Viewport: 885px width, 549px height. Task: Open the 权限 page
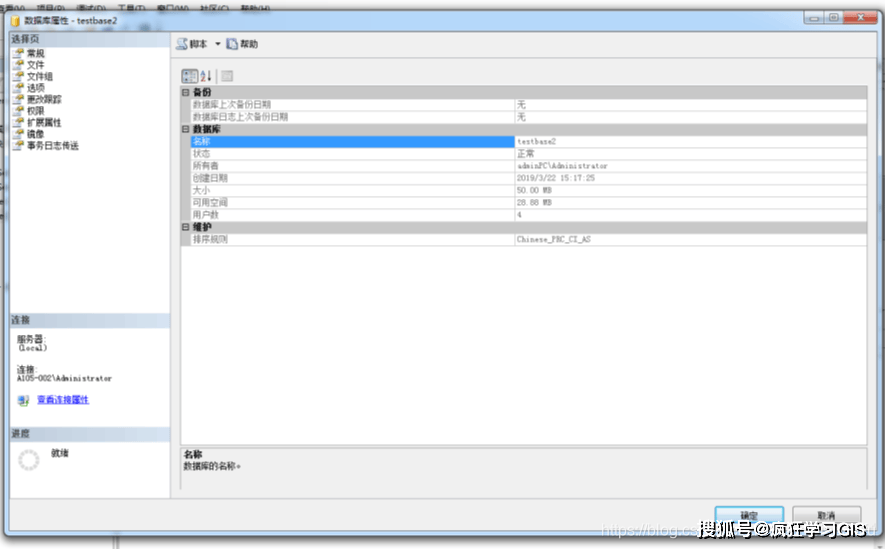coord(35,111)
